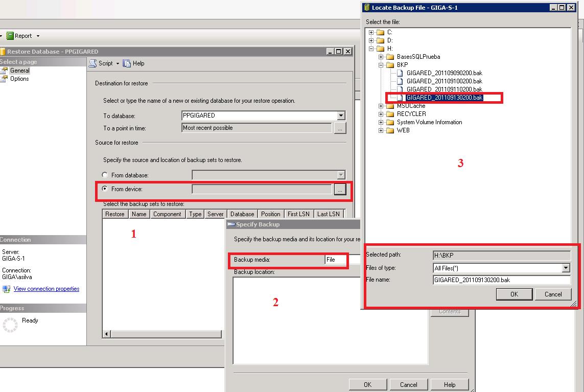Image resolution: width=584 pixels, height=392 pixels.
Task: Select the General page icon
Action: coord(5,71)
